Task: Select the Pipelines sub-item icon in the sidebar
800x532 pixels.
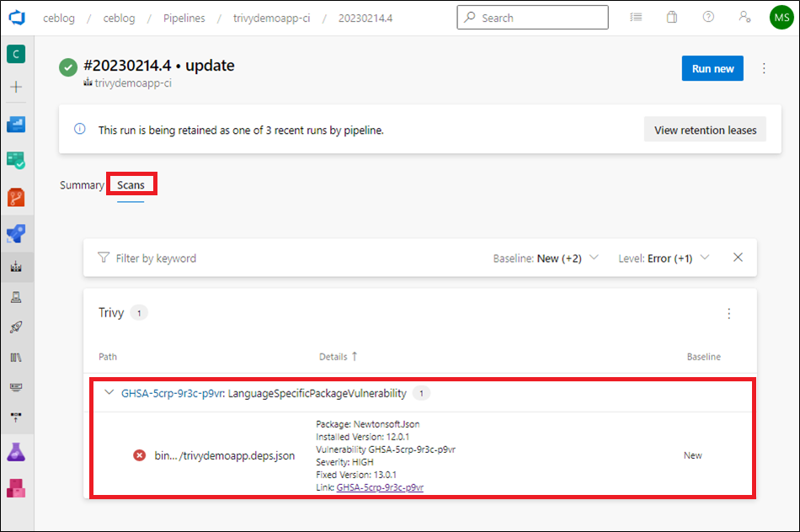Action: click(16, 266)
